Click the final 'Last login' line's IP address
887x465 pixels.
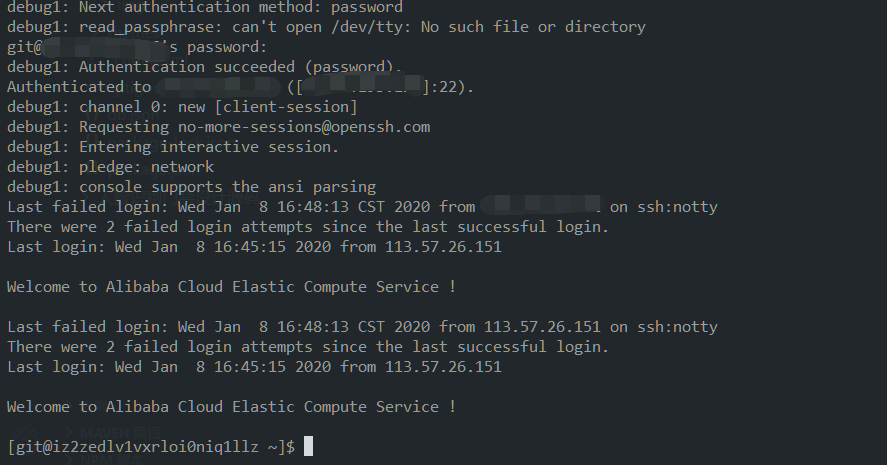click(x=443, y=367)
